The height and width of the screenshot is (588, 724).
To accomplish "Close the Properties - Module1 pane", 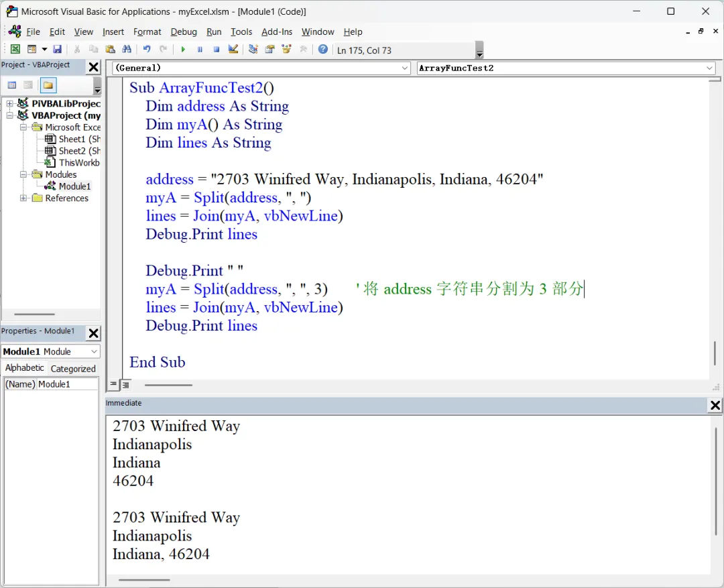I will 94,333.
